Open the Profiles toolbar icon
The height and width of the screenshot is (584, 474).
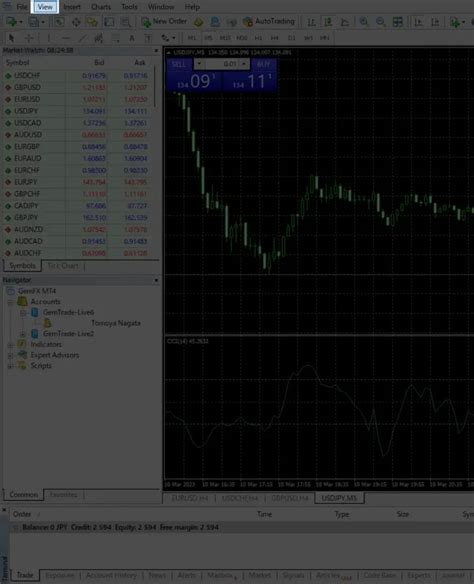pyautogui.click(x=34, y=22)
